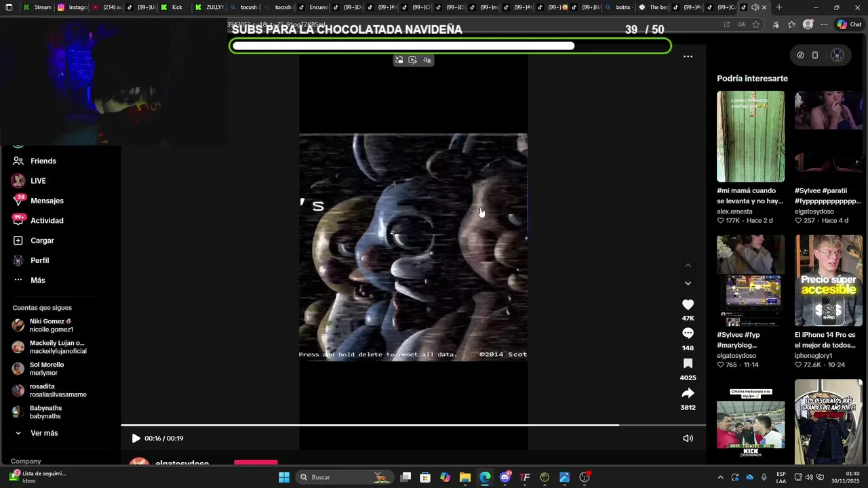This screenshot has height=488, width=868.
Task: Switch to the ZULLYY browser tab
Action: tap(209, 7)
